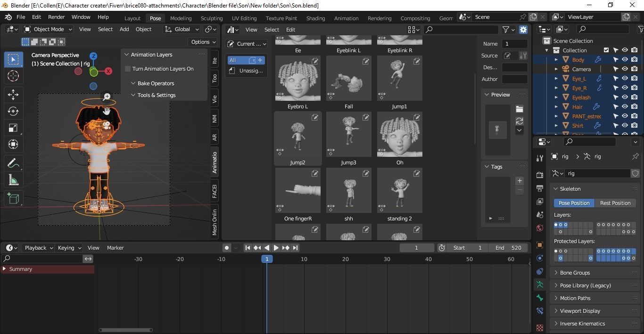Load custom preview from folder icon
The height and width of the screenshot is (334, 644).
(520, 109)
